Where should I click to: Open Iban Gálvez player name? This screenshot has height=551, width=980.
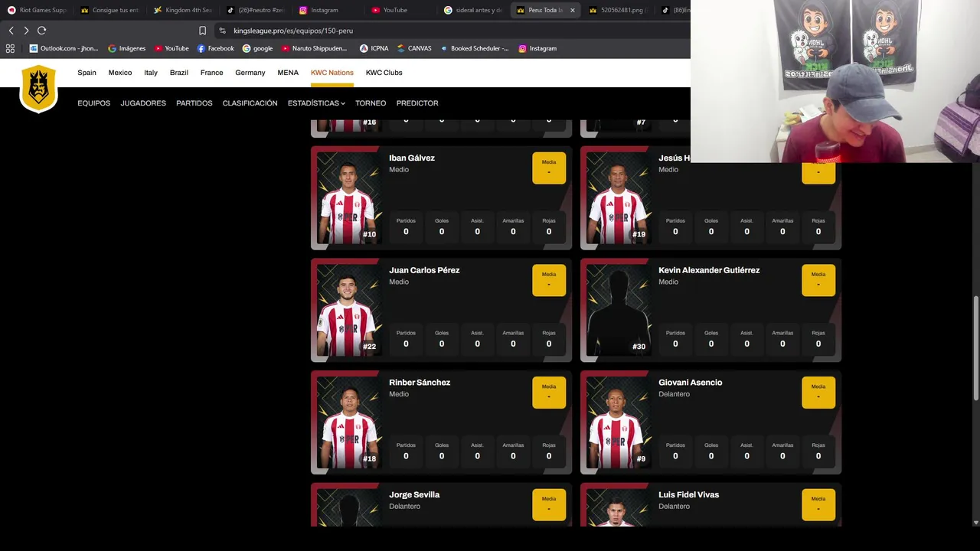click(412, 158)
